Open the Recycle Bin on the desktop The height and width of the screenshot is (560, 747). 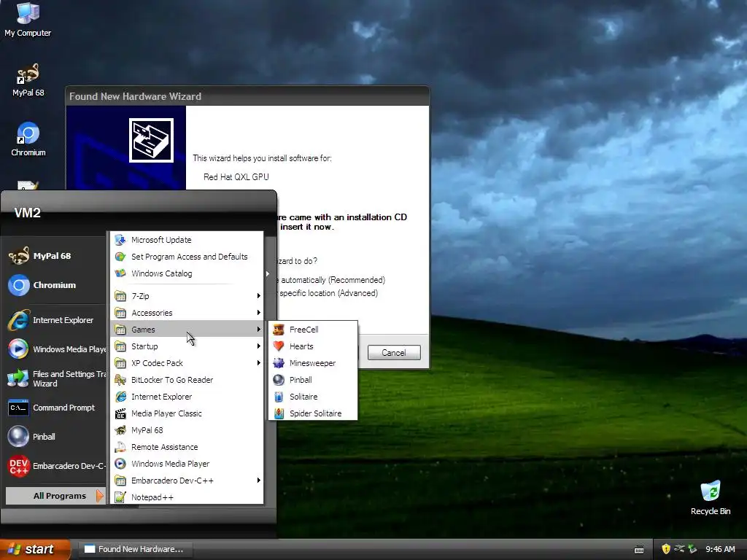coord(711,498)
